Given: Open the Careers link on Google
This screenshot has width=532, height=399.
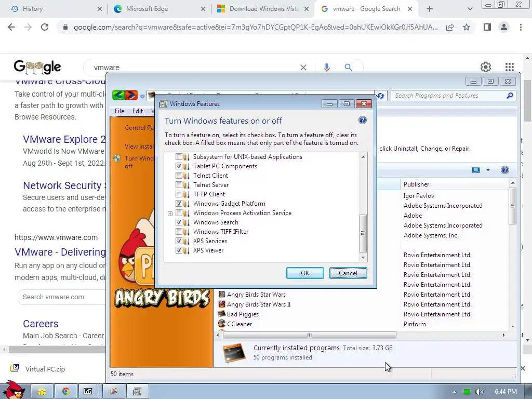Looking at the screenshot, I should [x=41, y=324].
